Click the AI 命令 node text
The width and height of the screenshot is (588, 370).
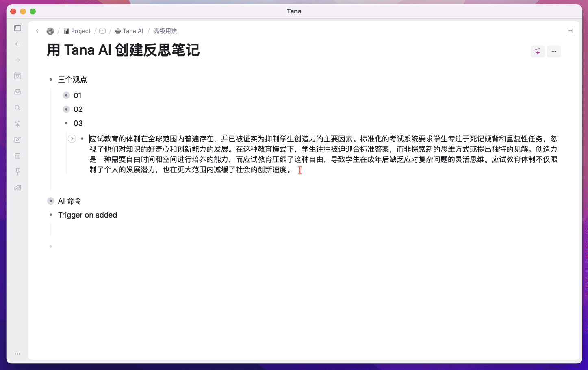pyautogui.click(x=69, y=201)
